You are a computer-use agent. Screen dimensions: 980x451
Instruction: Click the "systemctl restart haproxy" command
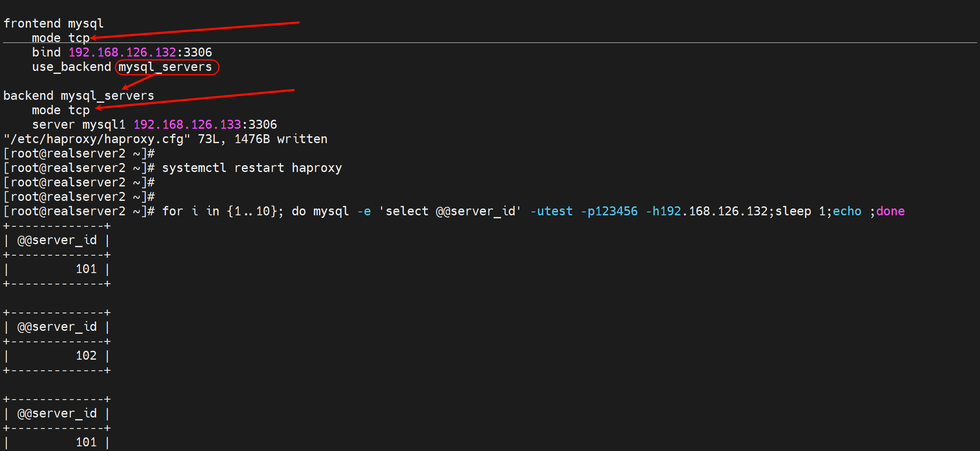pos(252,168)
